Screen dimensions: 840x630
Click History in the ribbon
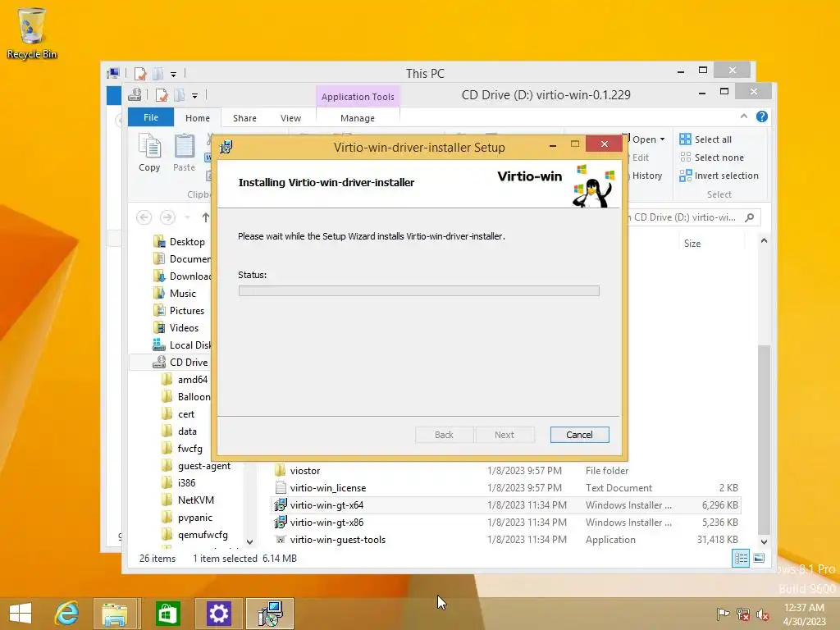point(646,176)
